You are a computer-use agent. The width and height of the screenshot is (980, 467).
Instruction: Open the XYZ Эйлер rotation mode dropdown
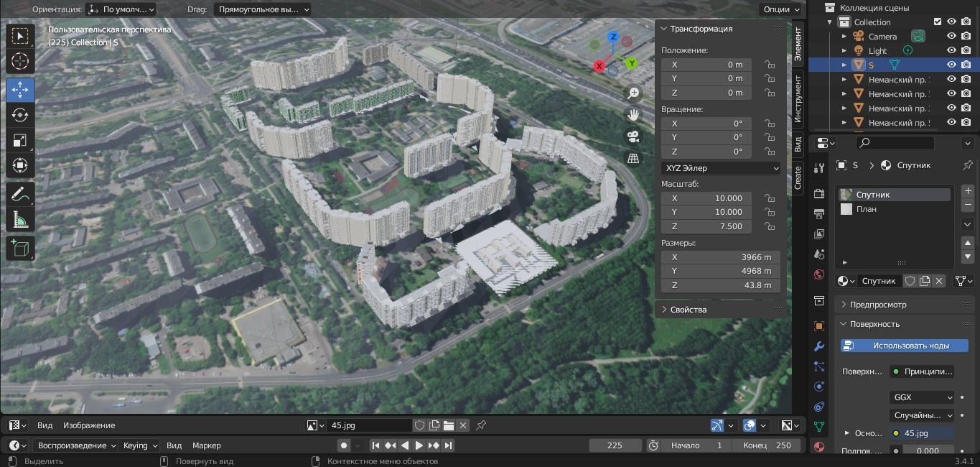coord(721,168)
